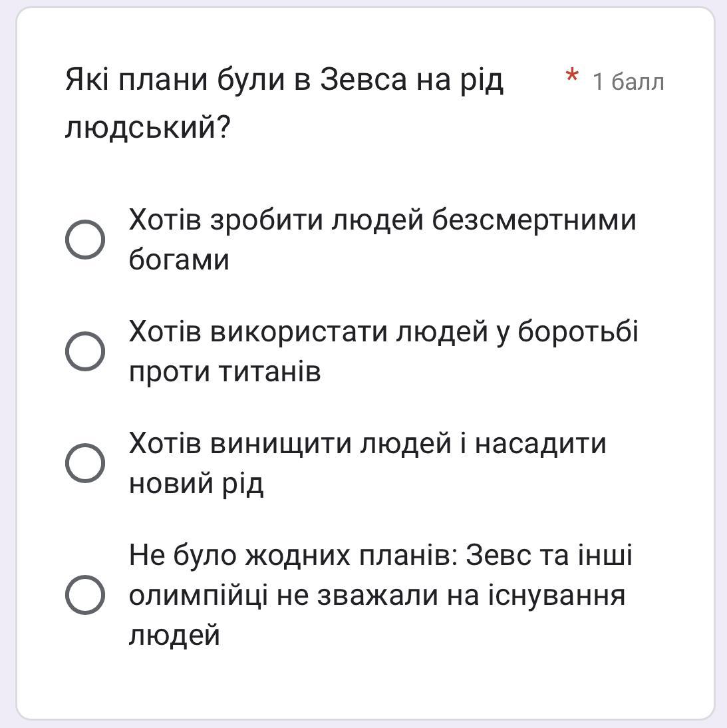Screen dimensions: 727x728
Task: Click the label 'Хотів використати людей у боротьбі'
Action: coord(384,331)
